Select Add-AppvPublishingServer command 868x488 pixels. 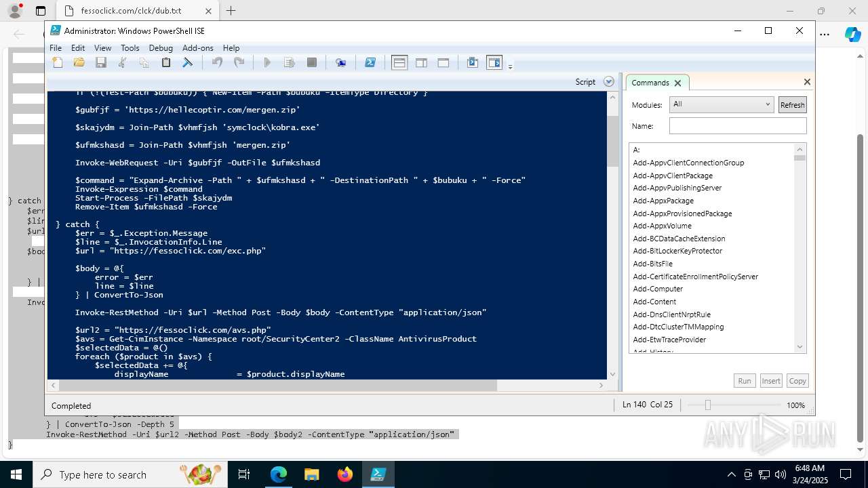[677, 188]
